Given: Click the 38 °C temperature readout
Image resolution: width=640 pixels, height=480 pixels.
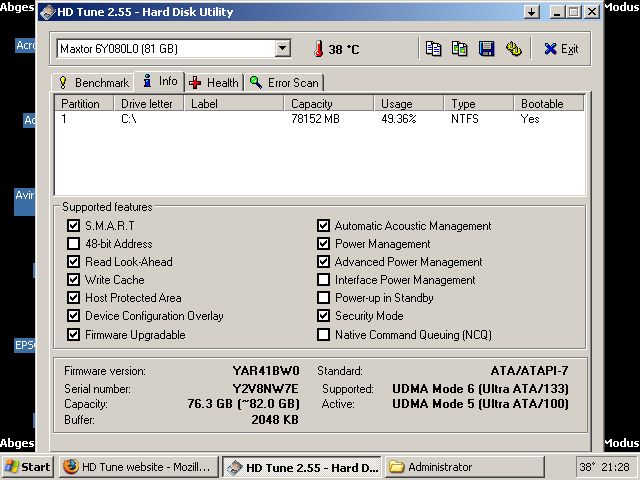Looking at the screenshot, I should tap(344, 49).
